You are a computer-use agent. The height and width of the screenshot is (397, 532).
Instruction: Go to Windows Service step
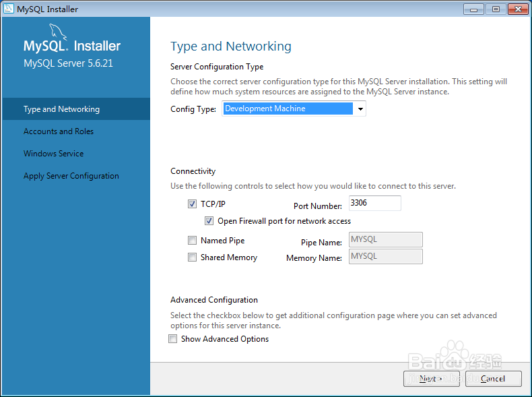click(x=54, y=154)
